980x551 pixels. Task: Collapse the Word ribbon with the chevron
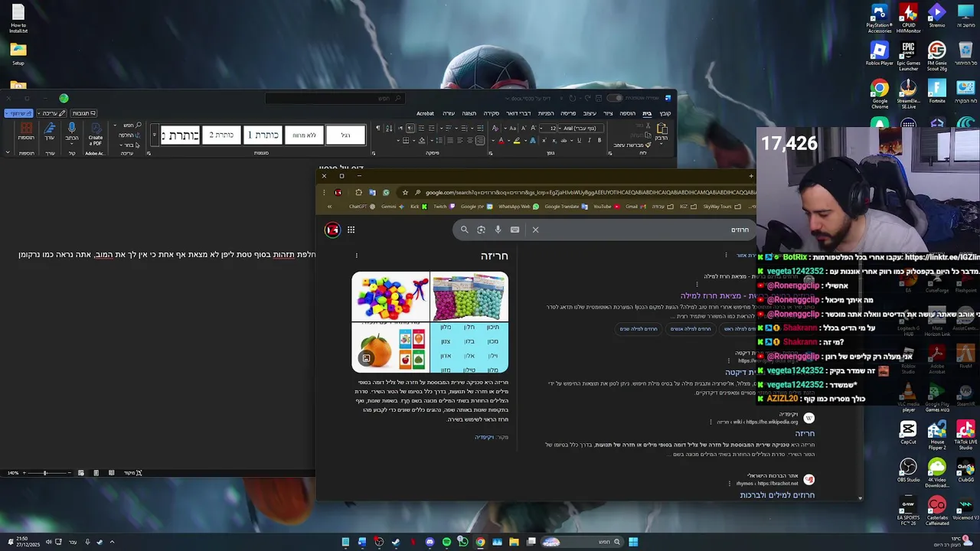[x=8, y=152]
